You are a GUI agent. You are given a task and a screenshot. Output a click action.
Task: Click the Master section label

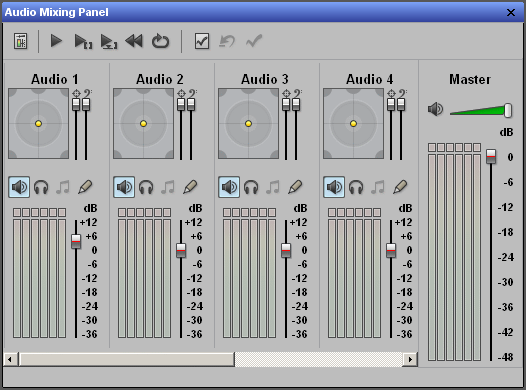click(470, 79)
